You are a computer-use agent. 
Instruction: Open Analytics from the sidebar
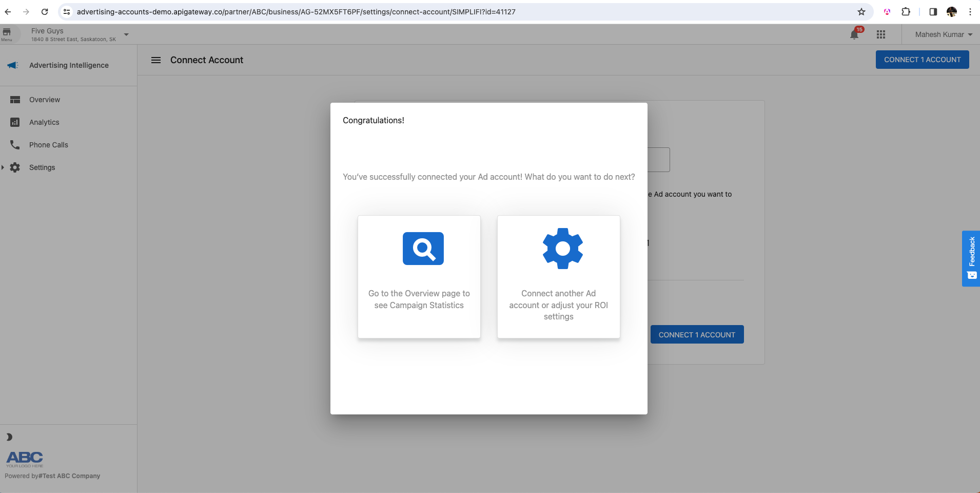click(44, 122)
